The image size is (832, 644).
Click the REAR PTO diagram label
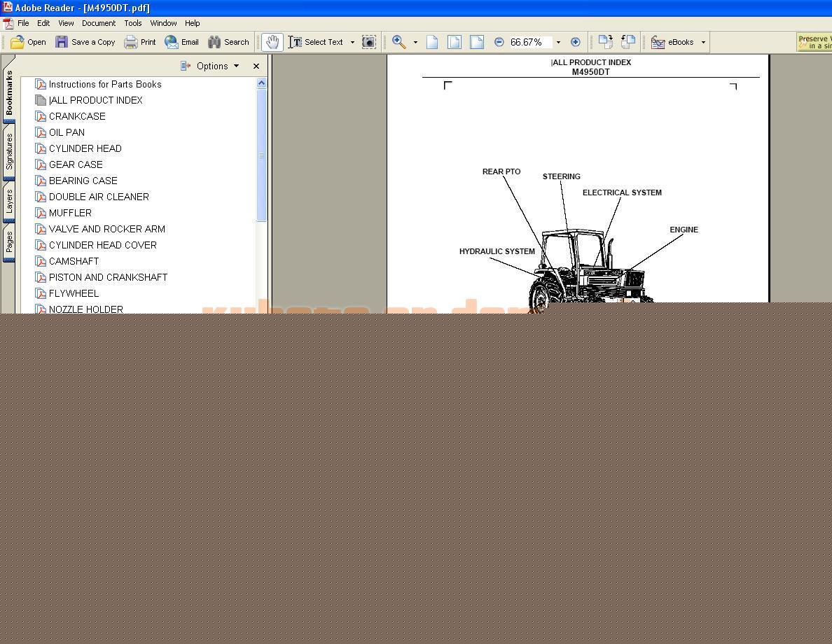click(501, 171)
